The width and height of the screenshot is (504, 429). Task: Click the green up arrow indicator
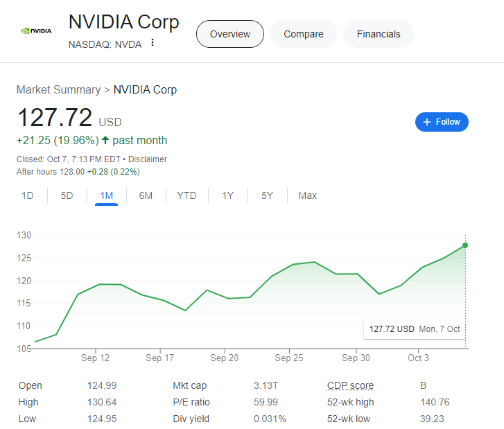[105, 140]
